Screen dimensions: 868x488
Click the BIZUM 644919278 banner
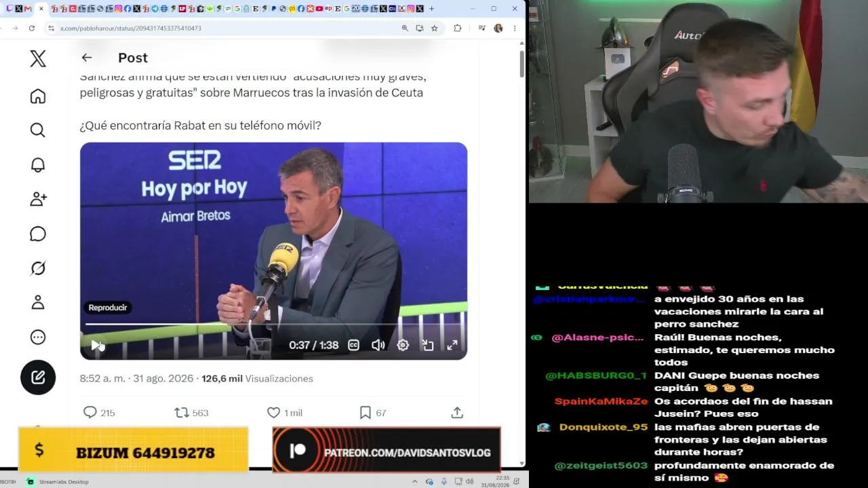(133, 449)
